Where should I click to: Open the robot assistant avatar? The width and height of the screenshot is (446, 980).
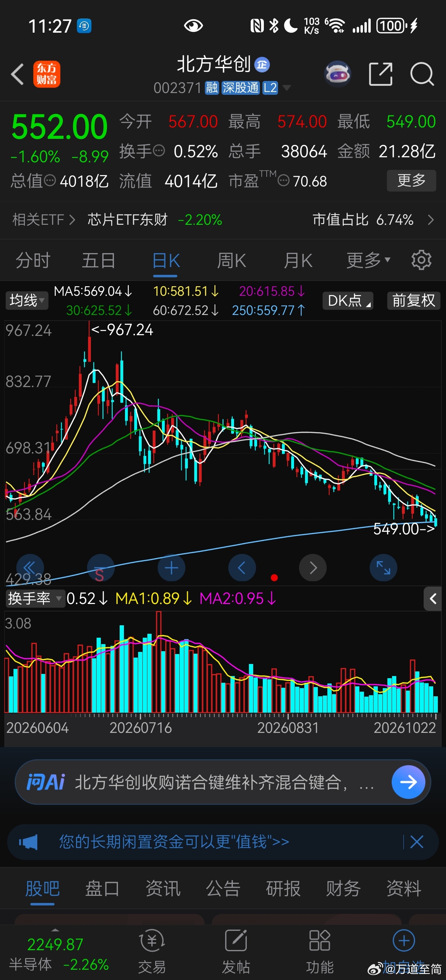[x=337, y=74]
